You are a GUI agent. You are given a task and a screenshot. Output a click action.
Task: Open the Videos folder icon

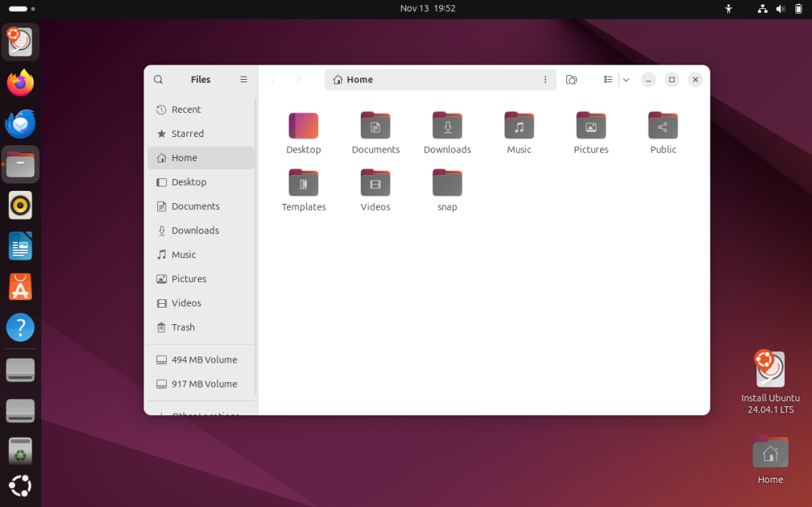(x=375, y=182)
